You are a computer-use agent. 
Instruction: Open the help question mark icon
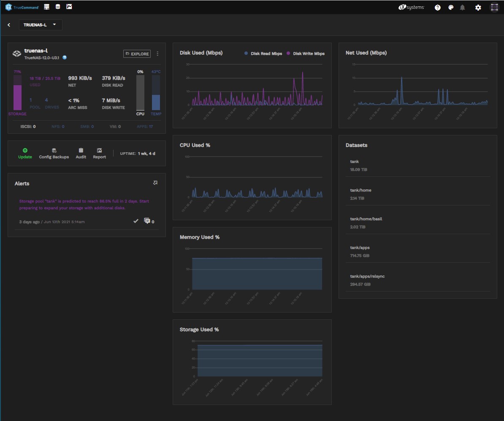[437, 8]
